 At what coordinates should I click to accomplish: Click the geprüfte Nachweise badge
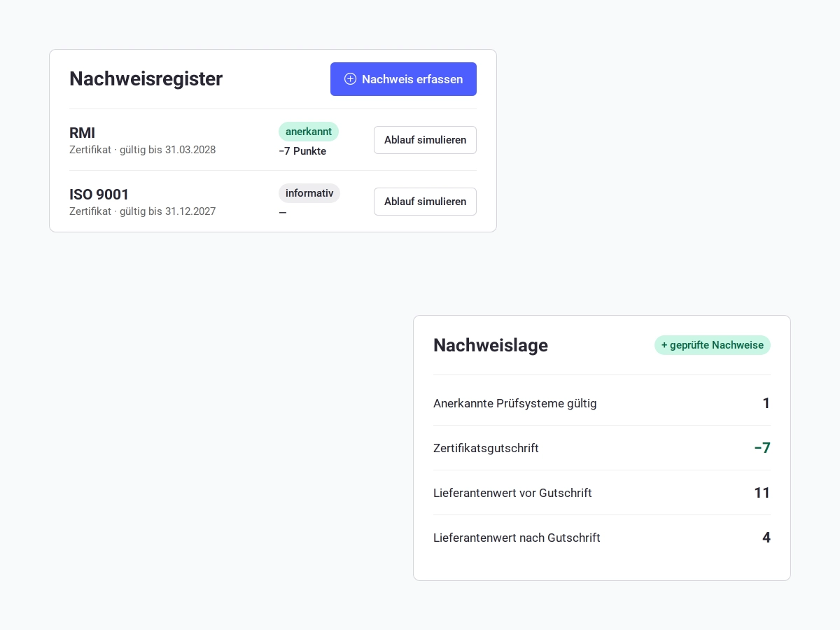(x=713, y=345)
